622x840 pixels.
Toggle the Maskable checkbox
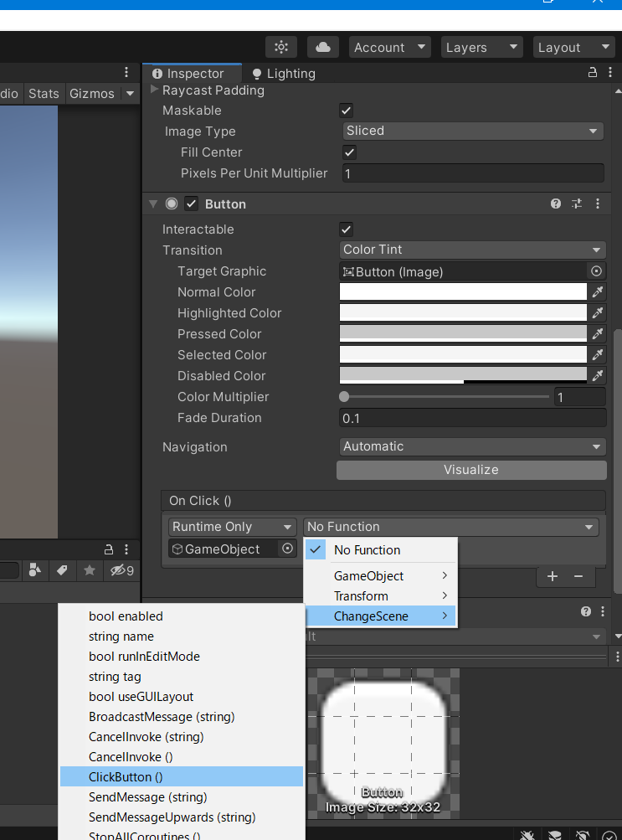[347, 111]
